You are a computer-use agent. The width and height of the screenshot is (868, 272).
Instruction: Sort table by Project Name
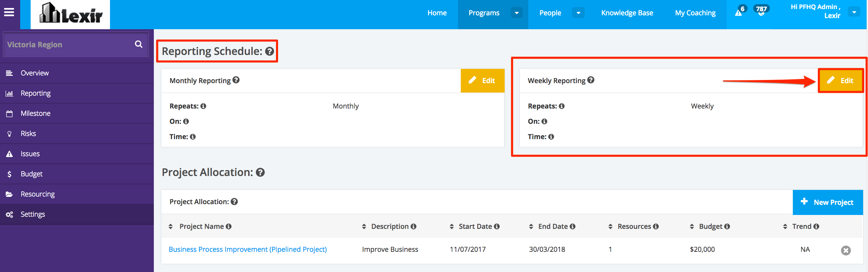(171, 226)
